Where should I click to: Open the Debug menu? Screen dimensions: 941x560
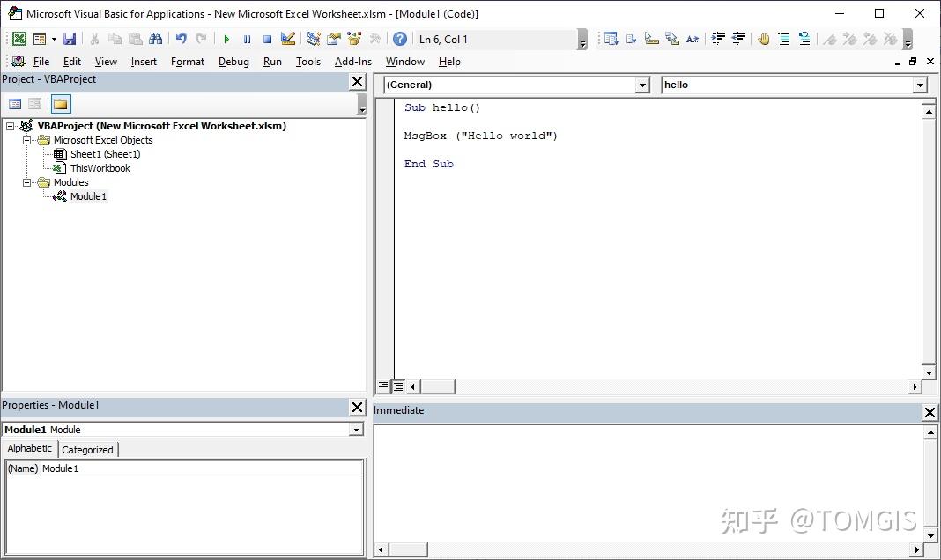[x=233, y=62]
